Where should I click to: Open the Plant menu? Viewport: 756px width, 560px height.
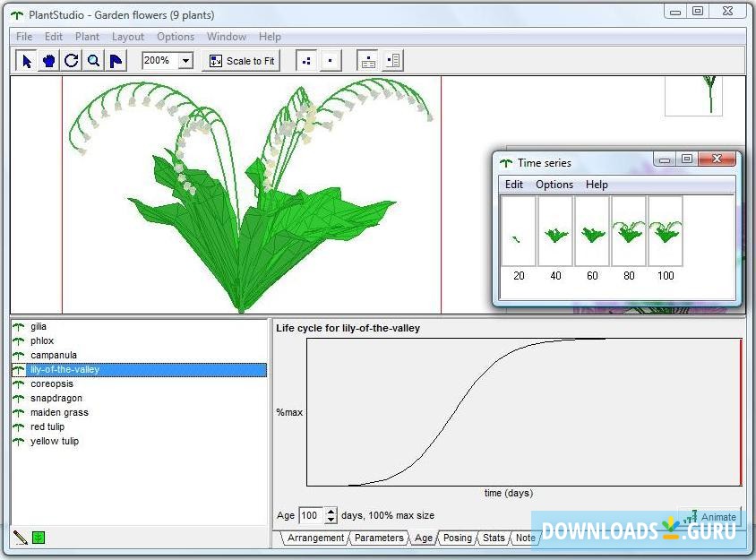click(x=87, y=37)
